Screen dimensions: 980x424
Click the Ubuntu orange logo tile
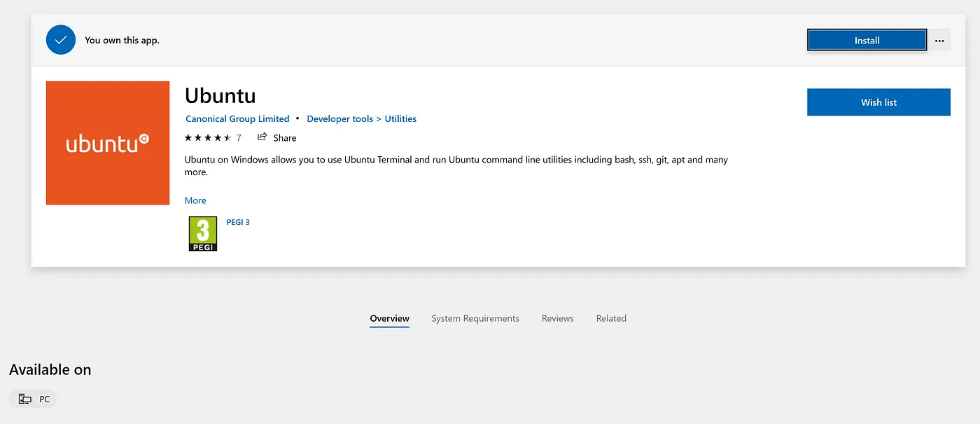tap(108, 143)
